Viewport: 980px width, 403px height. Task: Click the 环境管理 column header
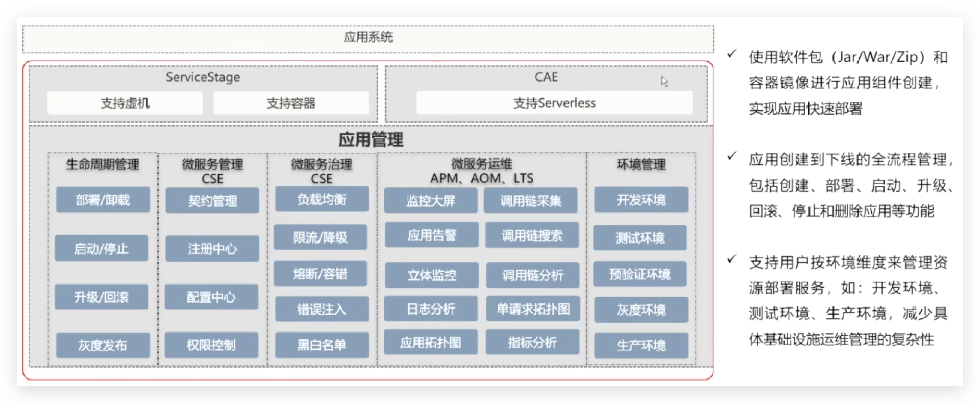click(x=641, y=164)
